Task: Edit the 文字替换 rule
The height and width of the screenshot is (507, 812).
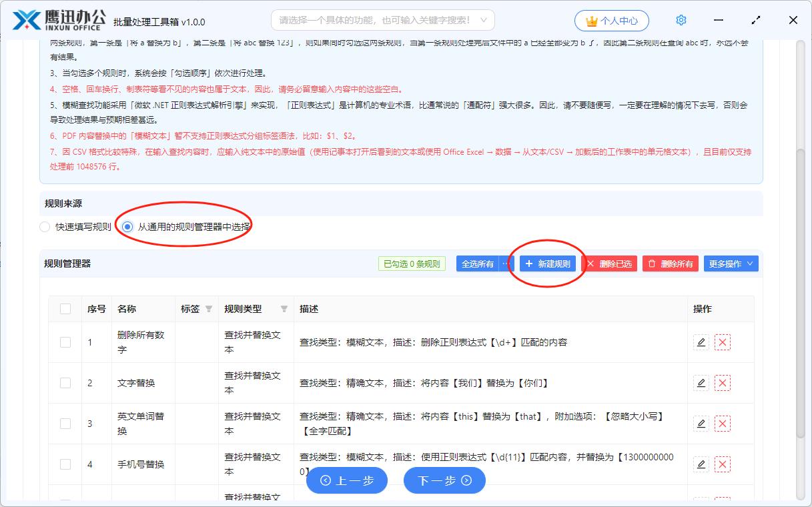Action: (701, 383)
